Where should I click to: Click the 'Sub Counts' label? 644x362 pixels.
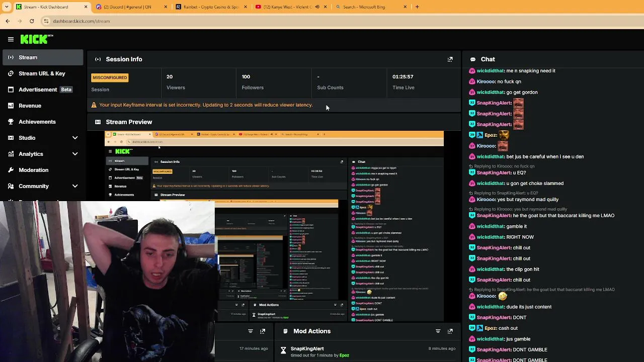pos(330,87)
